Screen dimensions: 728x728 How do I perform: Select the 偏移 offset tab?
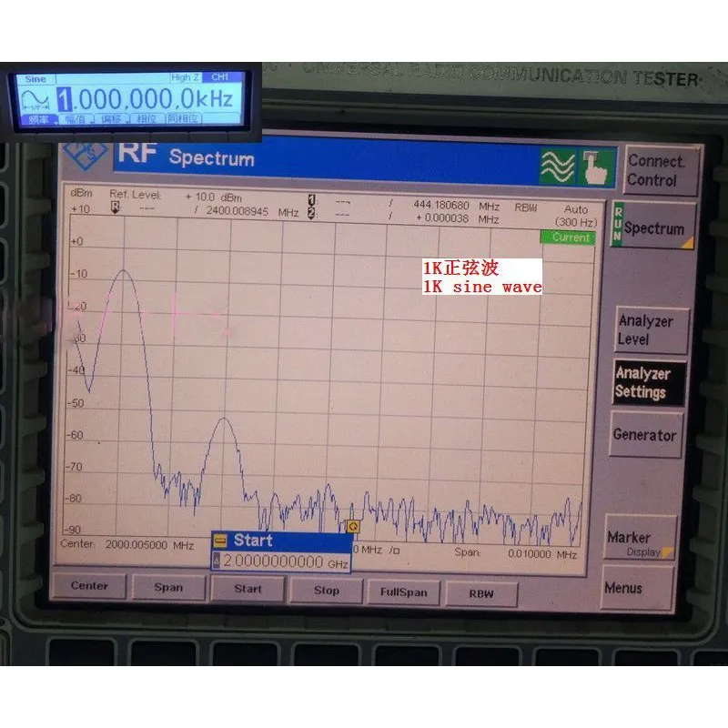click(111, 119)
